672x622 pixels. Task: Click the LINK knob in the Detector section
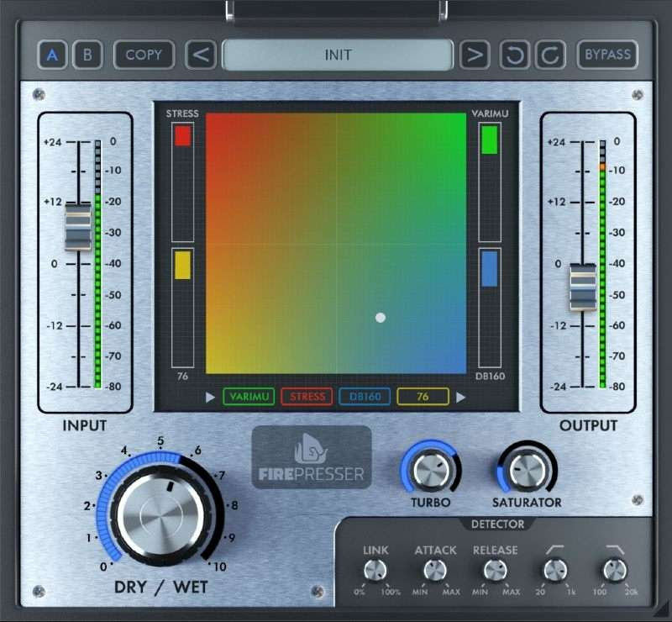click(x=375, y=572)
